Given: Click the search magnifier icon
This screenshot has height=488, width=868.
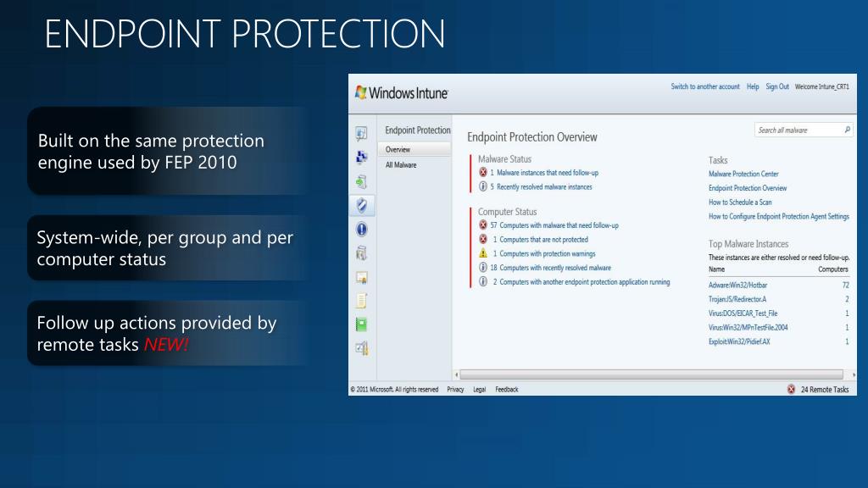Looking at the screenshot, I should coord(847,130).
